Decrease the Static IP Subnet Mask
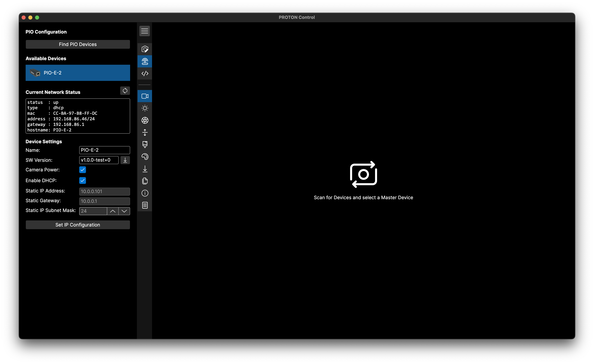Screen dimensions: 594x364 pyautogui.click(x=124, y=211)
